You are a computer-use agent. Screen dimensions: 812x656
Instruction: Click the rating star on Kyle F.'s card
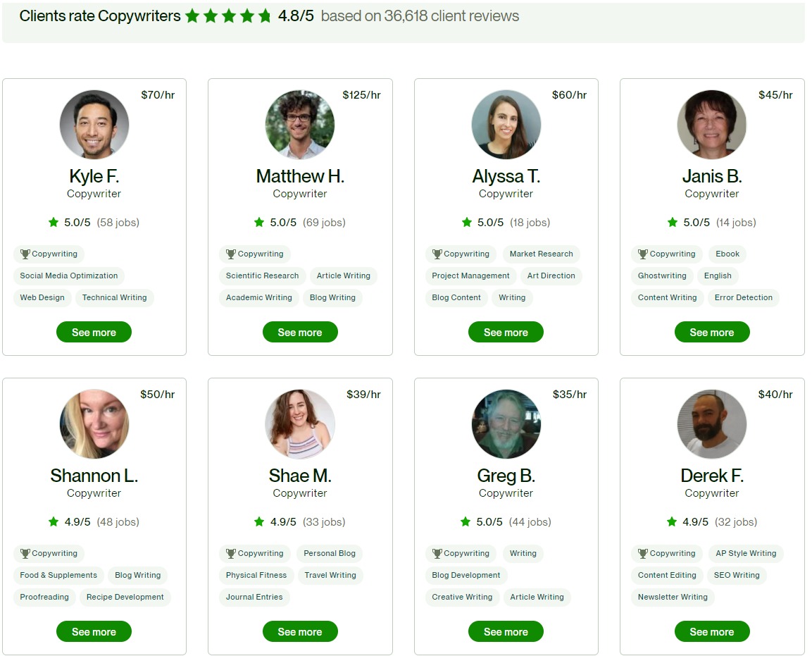click(x=54, y=222)
